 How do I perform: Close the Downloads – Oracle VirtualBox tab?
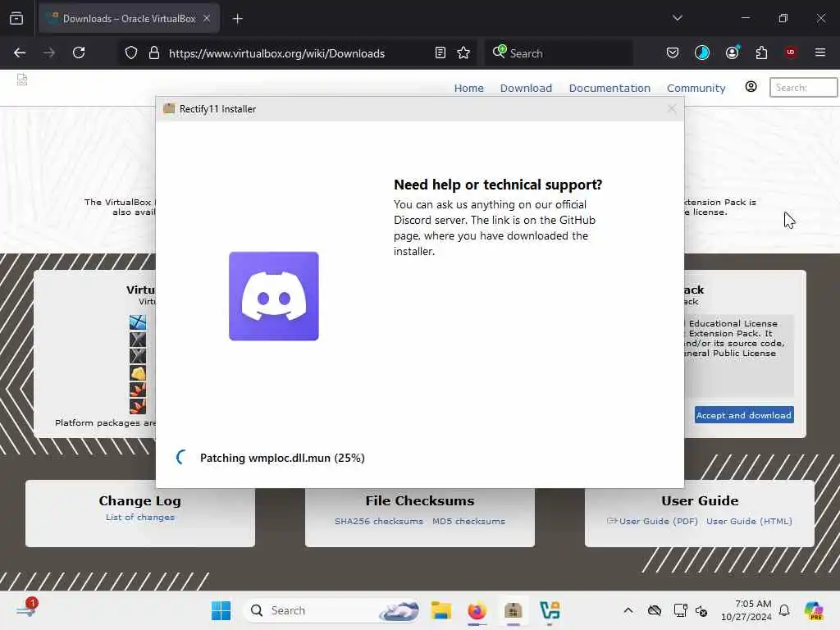207,19
